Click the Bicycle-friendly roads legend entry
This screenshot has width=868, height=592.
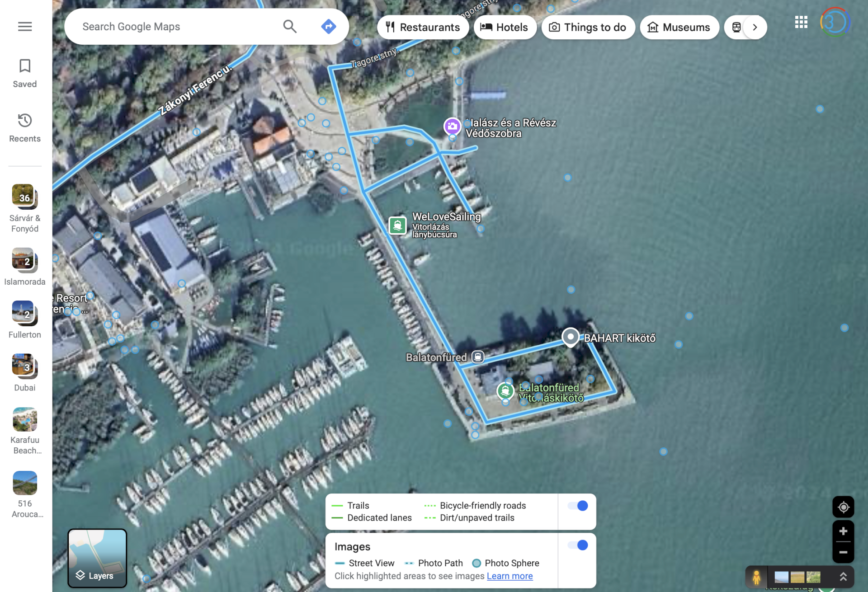pos(475,506)
